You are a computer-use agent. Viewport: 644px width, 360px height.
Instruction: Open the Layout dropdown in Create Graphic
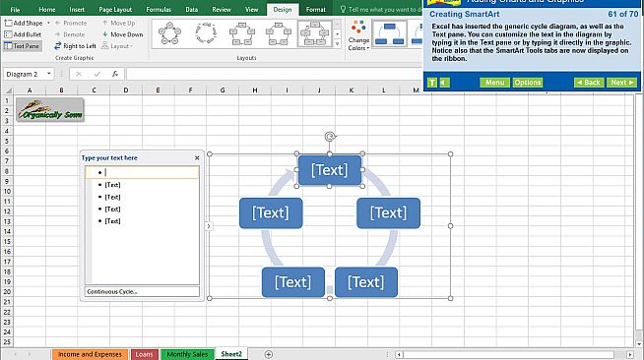click(x=117, y=46)
